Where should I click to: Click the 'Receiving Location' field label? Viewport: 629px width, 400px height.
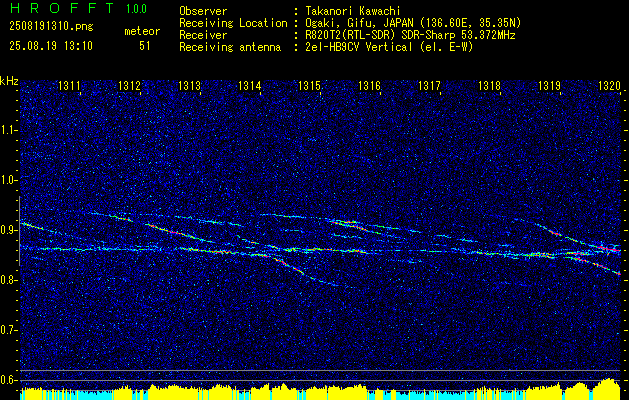click(233, 23)
